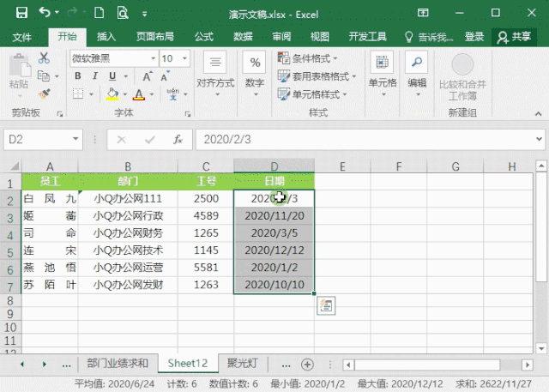This screenshot has height=392, width=549.
Task: Switch to the Page Layout tab
Action: click(x=154, y=36)
